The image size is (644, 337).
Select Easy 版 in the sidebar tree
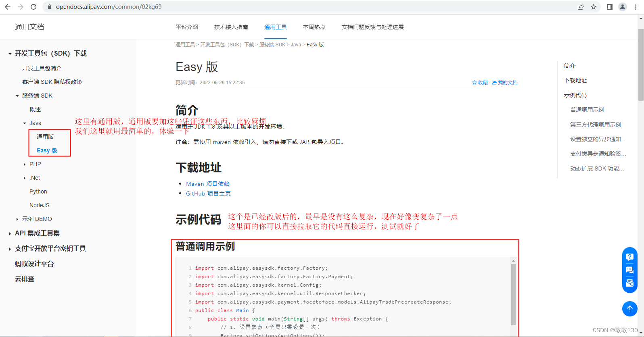(x=47, y=150)
